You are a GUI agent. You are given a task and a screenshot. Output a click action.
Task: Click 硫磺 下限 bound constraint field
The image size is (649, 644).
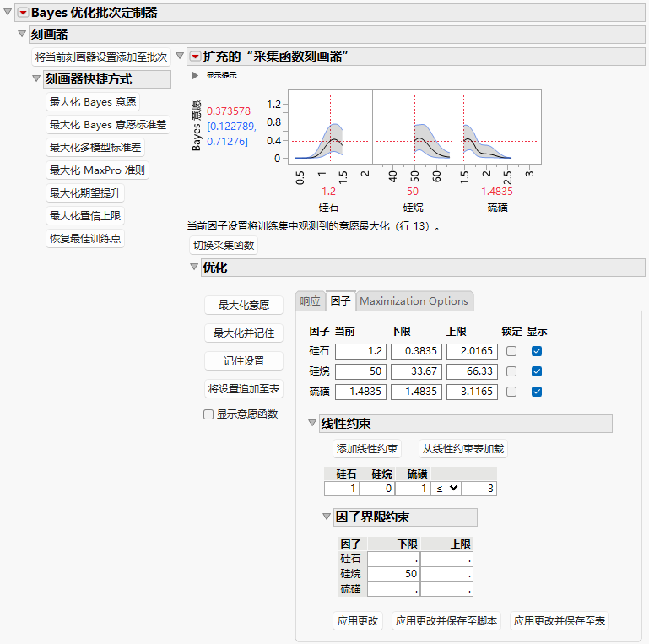pos(393,589)
